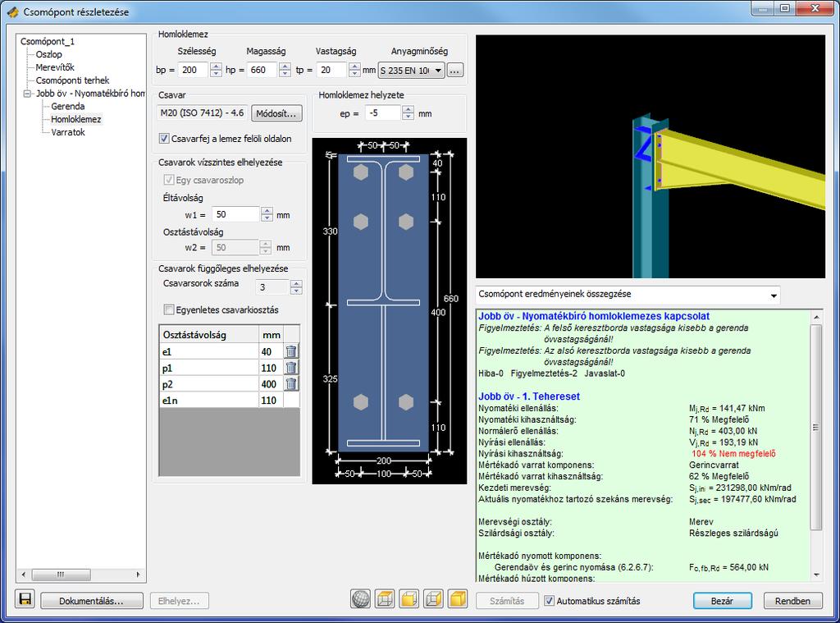This screenshot has height=623, width=840.
Task: Click the Dokumentálás... button
Action: click(x=92, y=601)
